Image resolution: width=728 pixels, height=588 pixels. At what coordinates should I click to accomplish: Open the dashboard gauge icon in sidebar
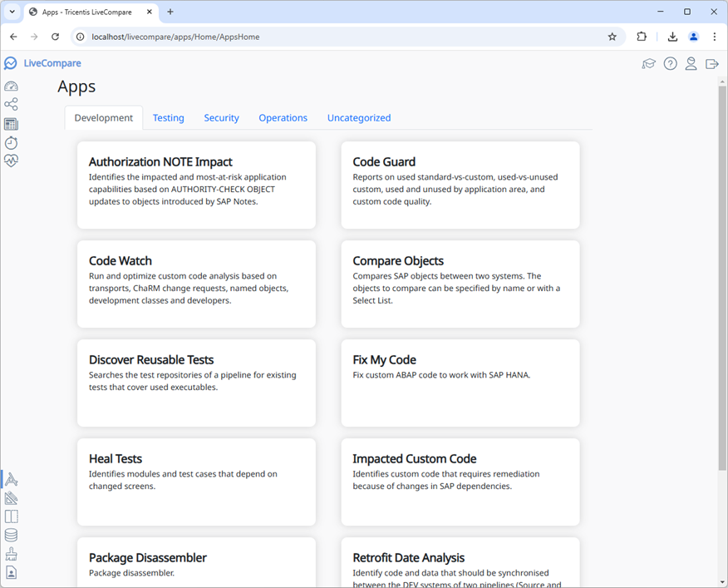click(x=11, y=86)
